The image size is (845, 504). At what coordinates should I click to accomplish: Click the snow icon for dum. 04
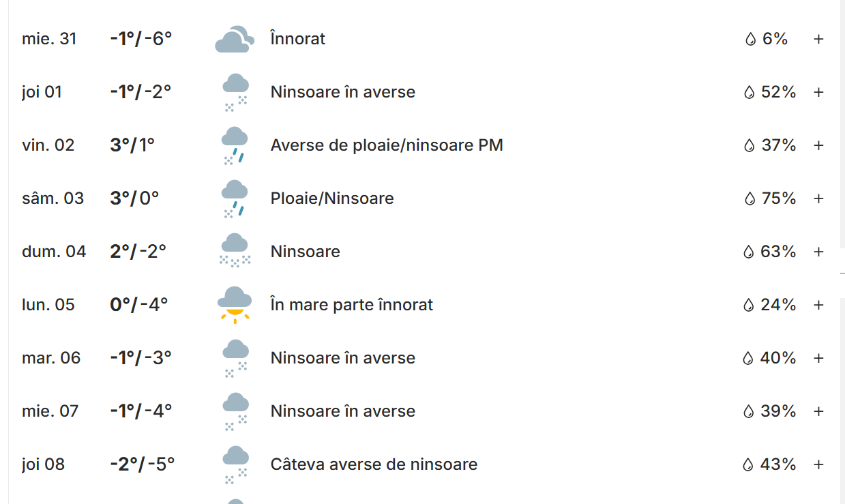tap(235, 251)
